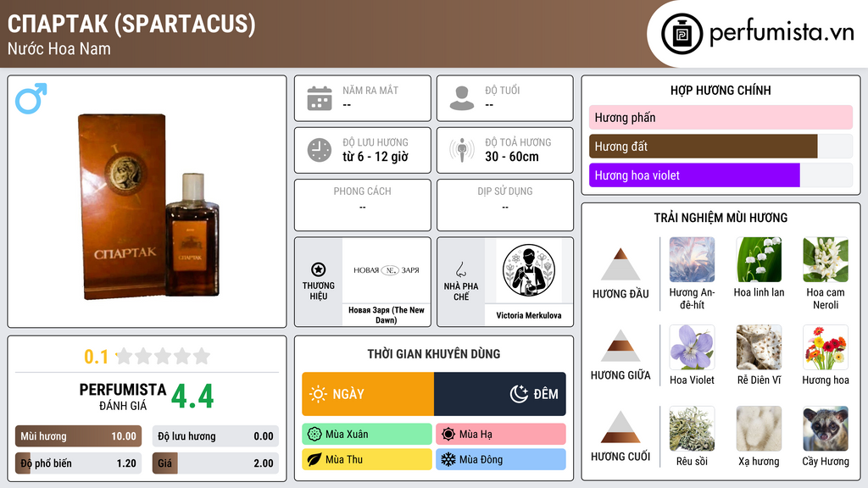Open the Hoa linh lan note image

point(759,259)
